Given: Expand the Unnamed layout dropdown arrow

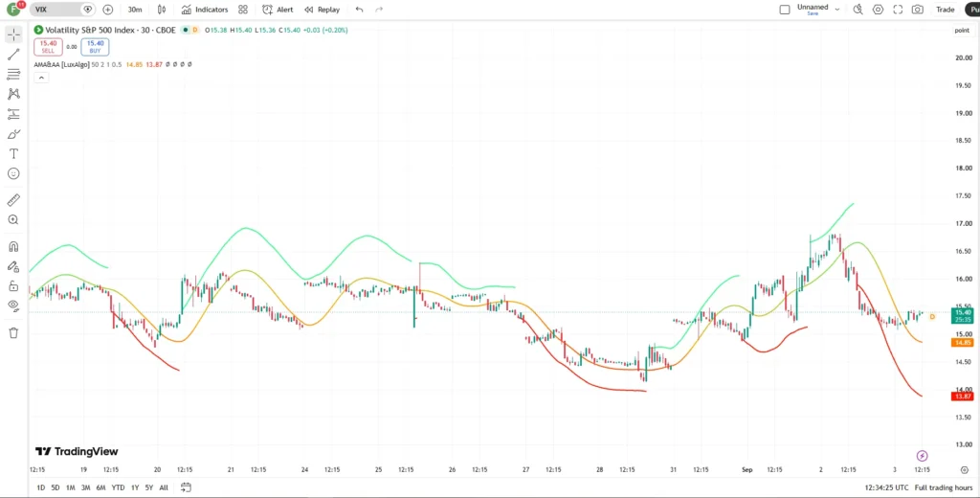Looking at the screenshot, I should click(x=837, y=10).
